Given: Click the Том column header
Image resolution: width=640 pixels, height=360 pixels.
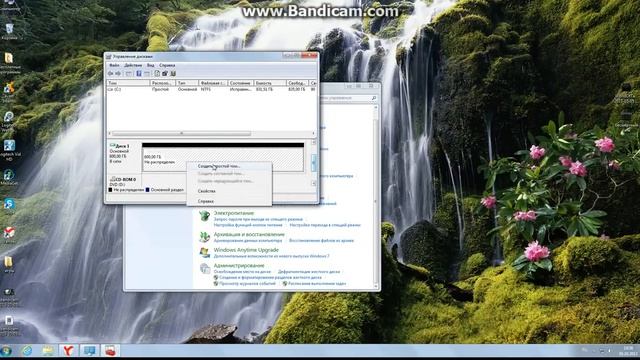Looking at the screenshot, I should click(128, 83).
